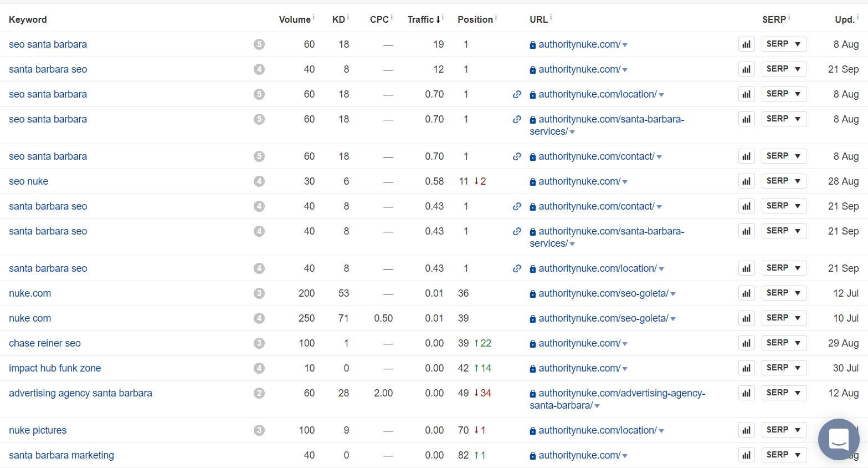The image size is (868, 468).
Task: Sort by the Position column header
Action: pos(475,19)
